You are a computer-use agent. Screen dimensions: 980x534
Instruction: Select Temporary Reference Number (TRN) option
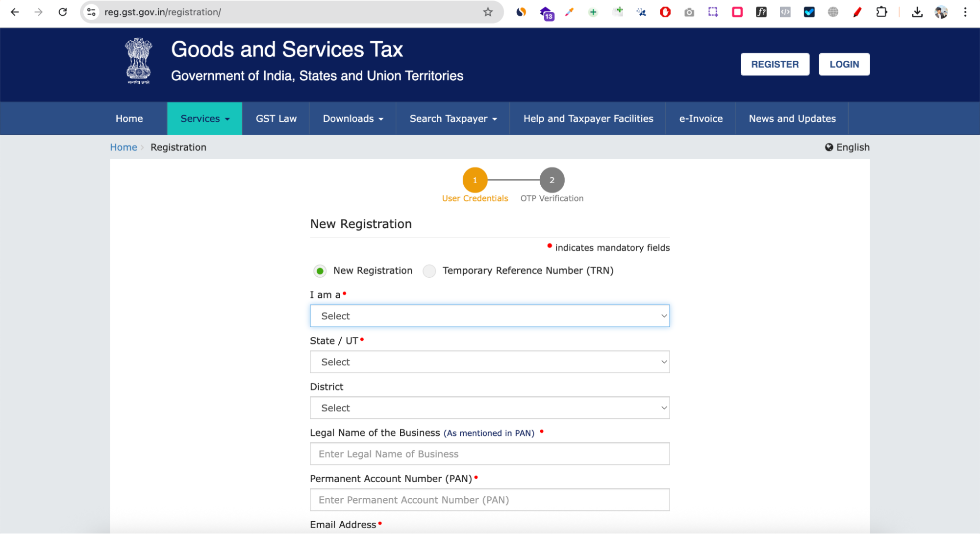click(x=429, y=271)
